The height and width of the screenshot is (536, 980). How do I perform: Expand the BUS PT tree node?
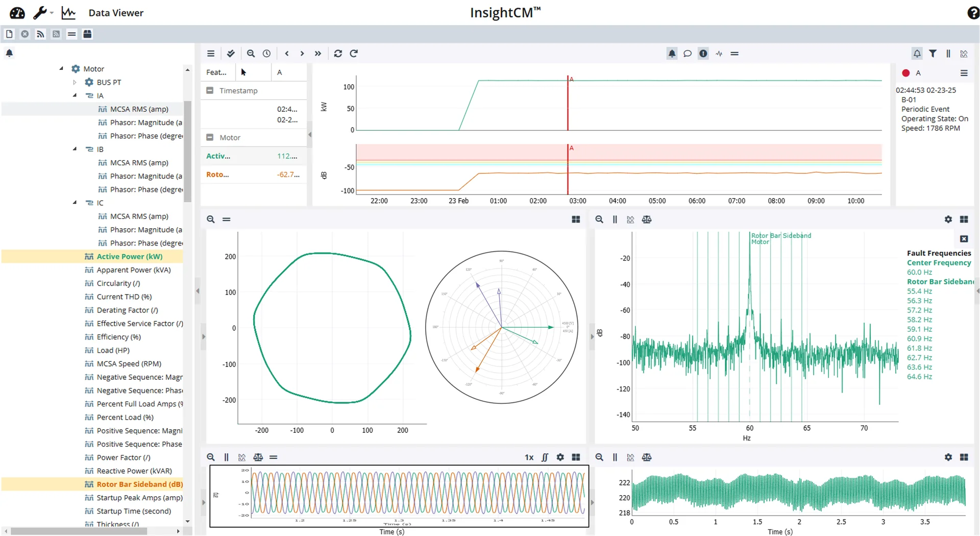75,82
